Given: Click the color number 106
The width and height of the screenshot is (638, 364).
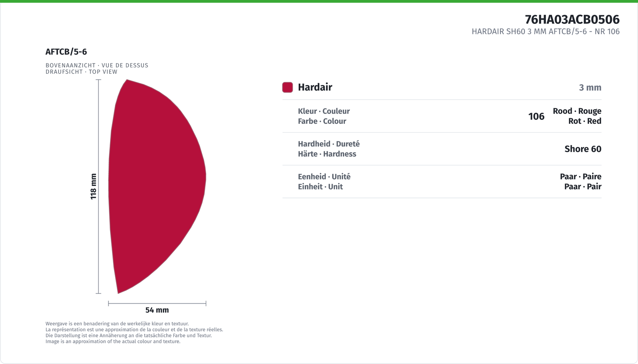Looking at the screenshot, I should (x=536, y=116).
